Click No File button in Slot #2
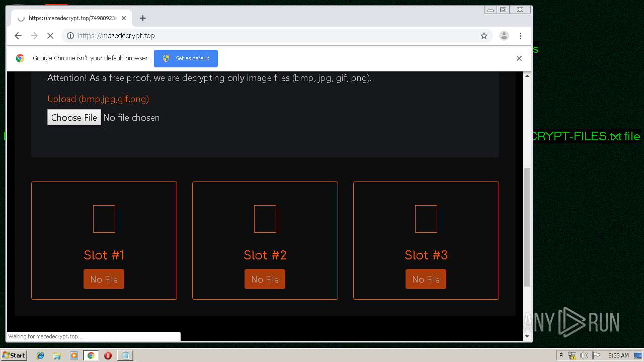 tap(265, 279)
